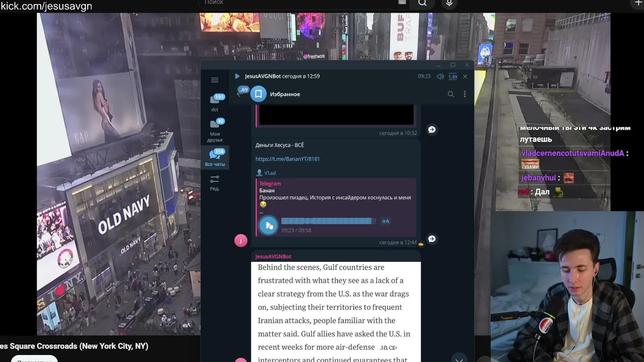
Task: Click the 09:23 / 09:58 voice duration
Action: tap(296, 230)
